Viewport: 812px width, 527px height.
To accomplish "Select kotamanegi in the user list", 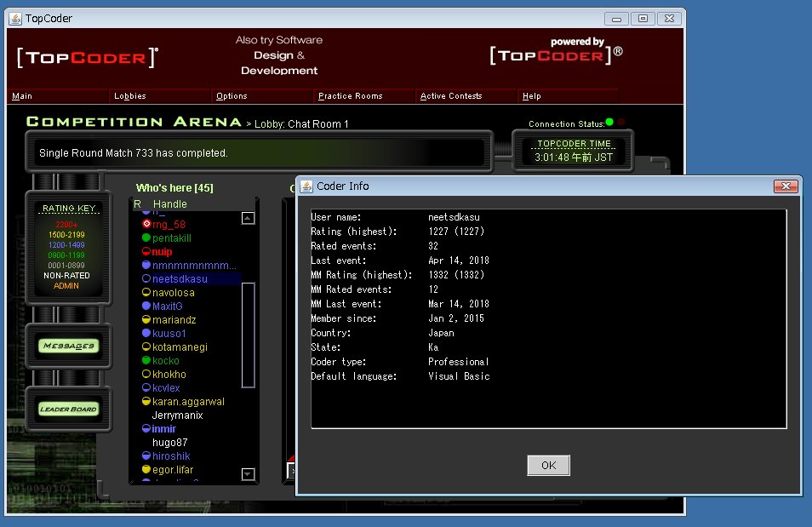I will pos(180,347).
